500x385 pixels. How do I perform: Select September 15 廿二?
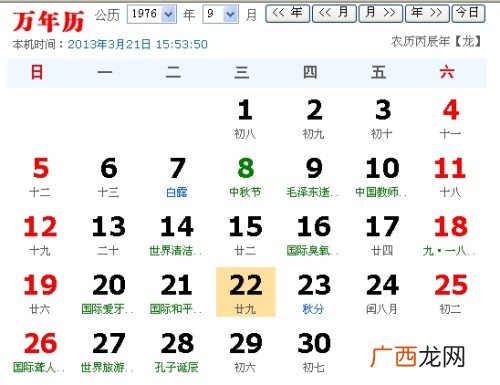(245, 236)
